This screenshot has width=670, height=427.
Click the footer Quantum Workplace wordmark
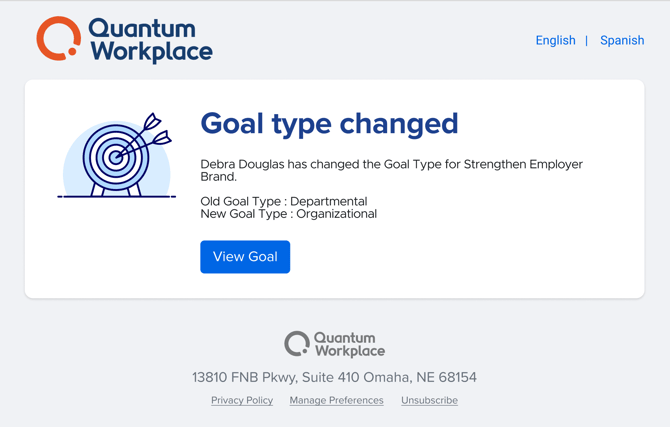pyautogui.click(x=349, y=344)
